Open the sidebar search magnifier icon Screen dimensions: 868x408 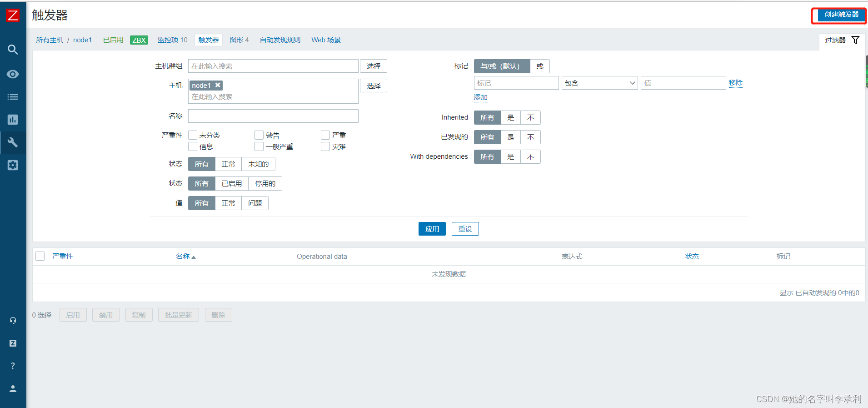[13, 50]
